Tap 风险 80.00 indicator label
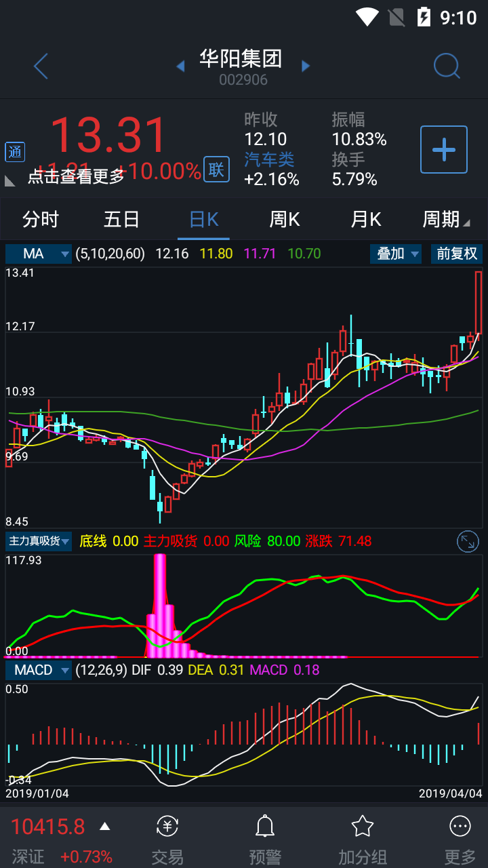The height and width of the screenshot is (868, 488). pos(268,541)
